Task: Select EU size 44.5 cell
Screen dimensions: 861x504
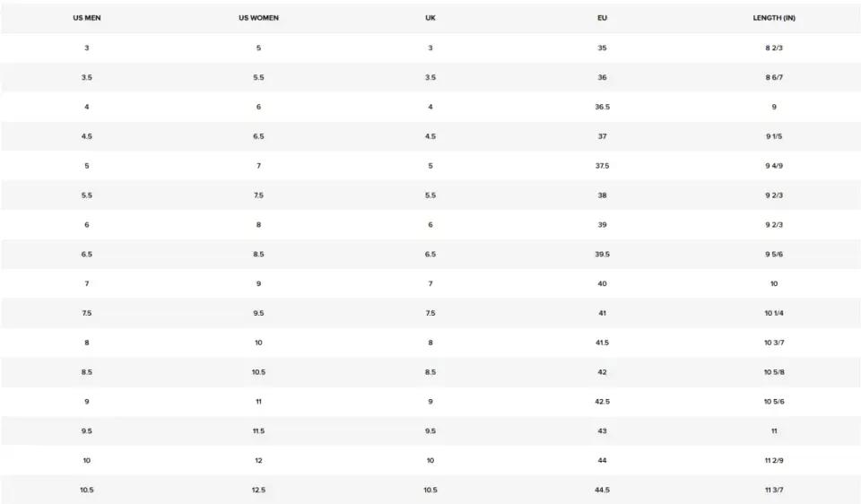Action: coord(603,491)
